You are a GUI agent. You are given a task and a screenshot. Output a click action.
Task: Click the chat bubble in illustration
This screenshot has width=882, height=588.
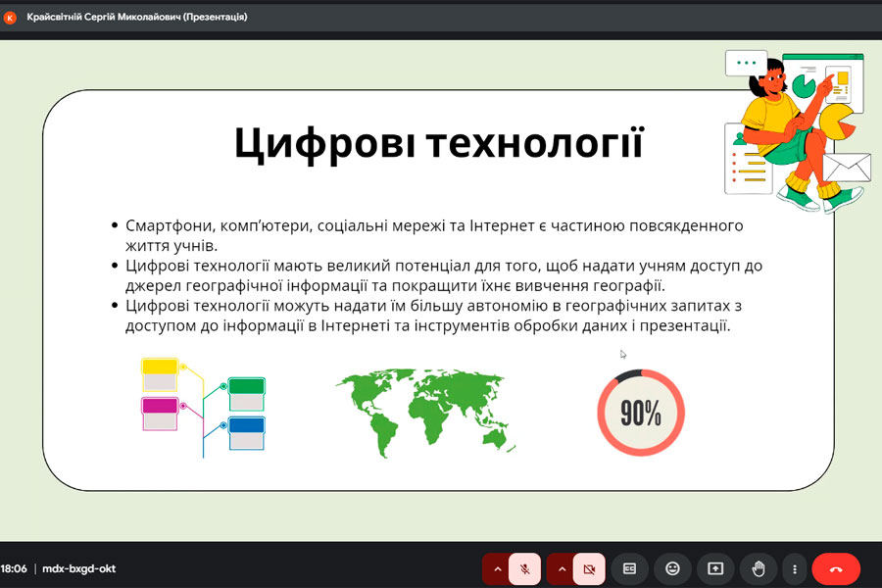(746, 64)
